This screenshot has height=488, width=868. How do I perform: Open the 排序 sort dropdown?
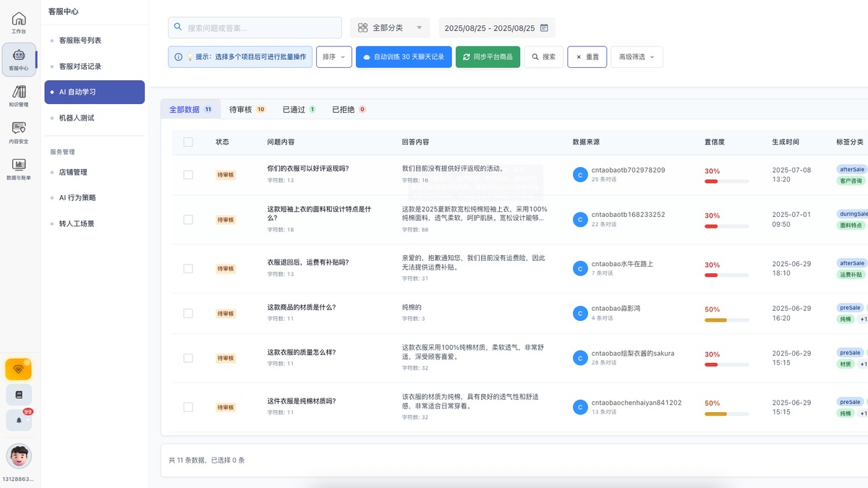[x=334, y=56]
